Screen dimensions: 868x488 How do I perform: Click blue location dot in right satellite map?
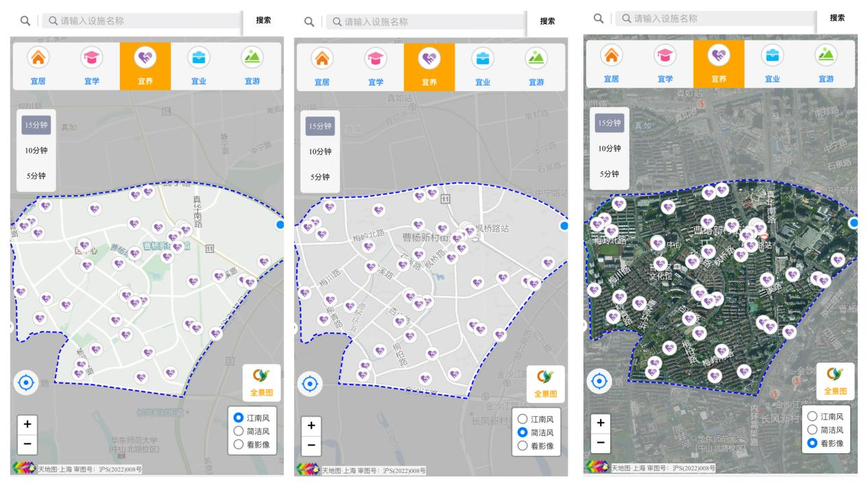pos(854,222)
